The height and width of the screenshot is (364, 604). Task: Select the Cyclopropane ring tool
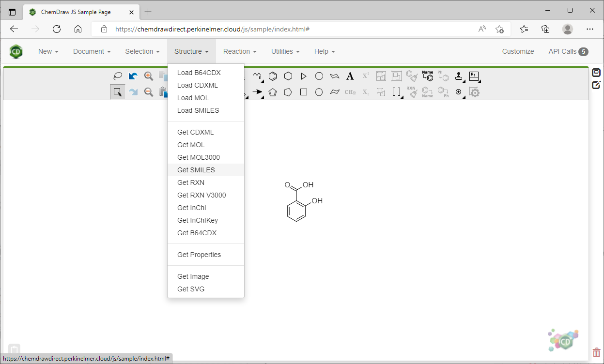click(304, 76)
